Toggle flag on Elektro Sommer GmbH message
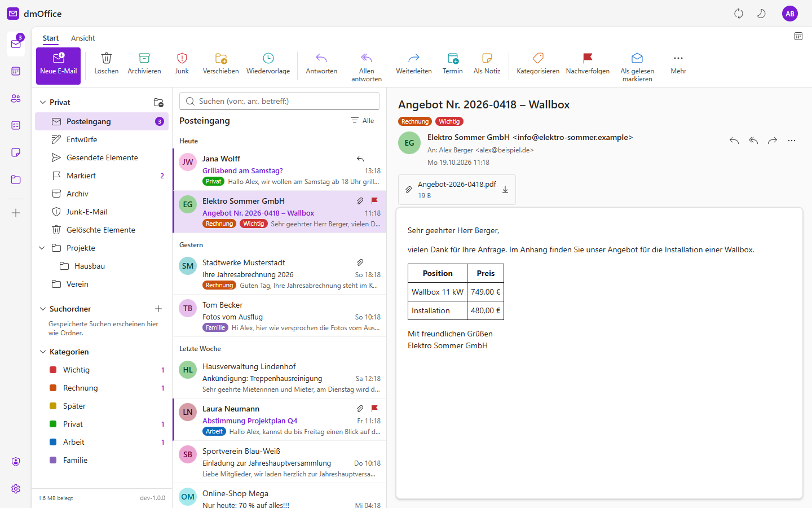The image size is (812, 508). [x=374, y=201]
